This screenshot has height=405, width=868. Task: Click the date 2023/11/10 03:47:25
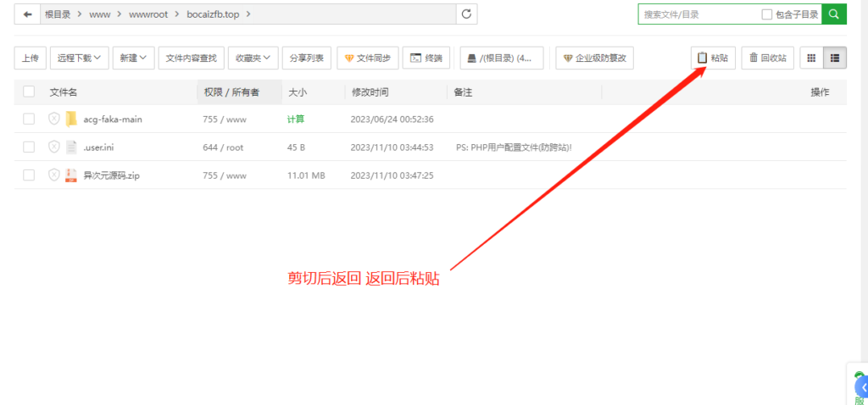coord(392,175)
